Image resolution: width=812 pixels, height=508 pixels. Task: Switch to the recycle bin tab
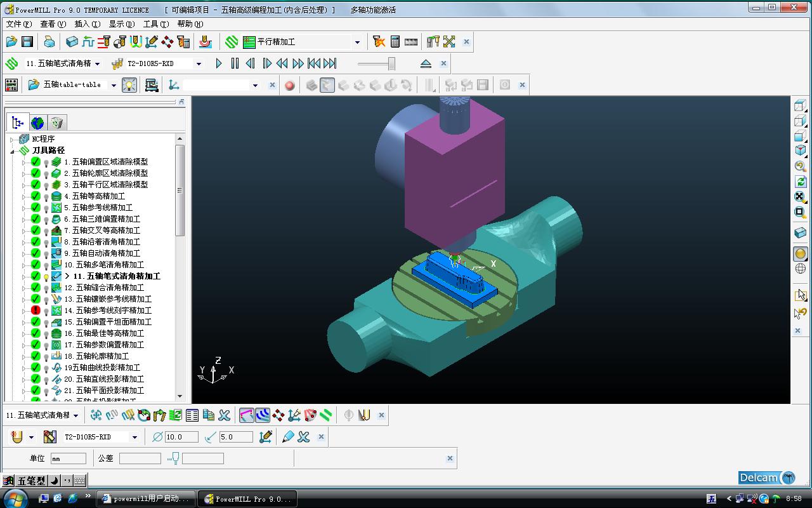pos(57,123)
